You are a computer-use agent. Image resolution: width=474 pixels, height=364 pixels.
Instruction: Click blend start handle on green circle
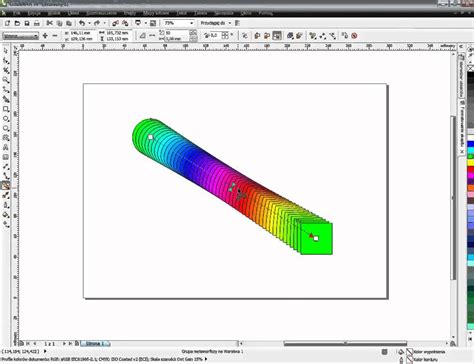pyautogui.click(x=150, y=137)
